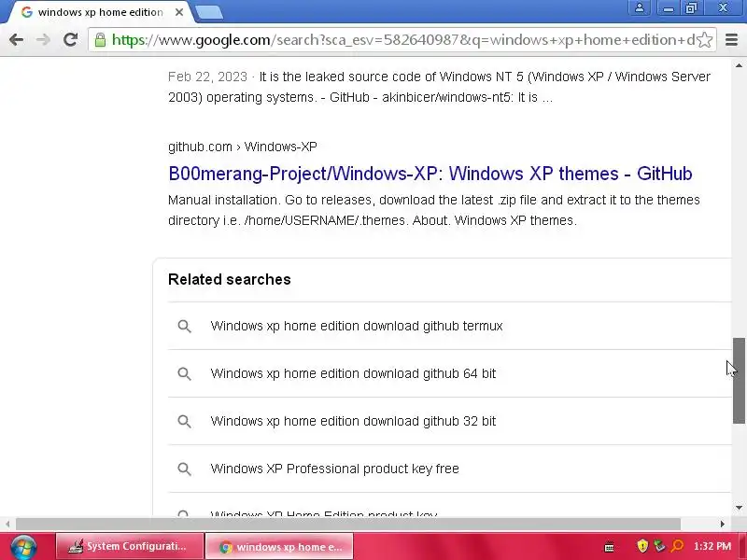Click the green padlock security icon
The image size is (747, 560).
(100, 39)
